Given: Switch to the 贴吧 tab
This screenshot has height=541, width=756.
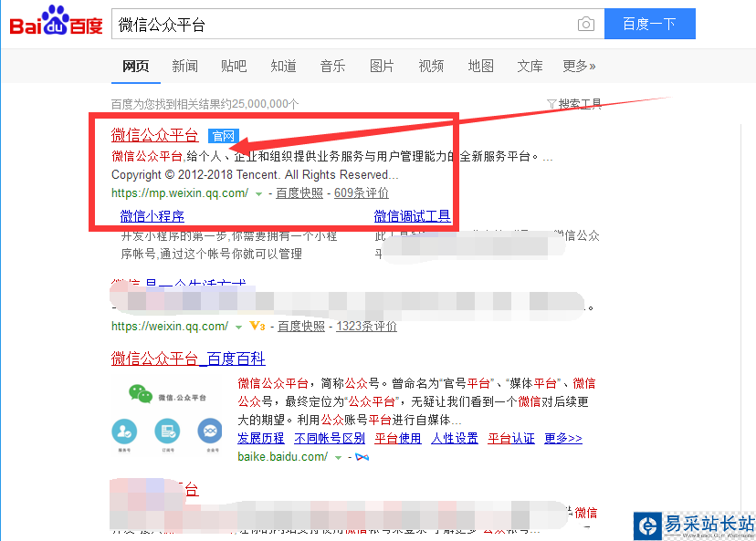Looking at the screenshot, I should point(234,66).
